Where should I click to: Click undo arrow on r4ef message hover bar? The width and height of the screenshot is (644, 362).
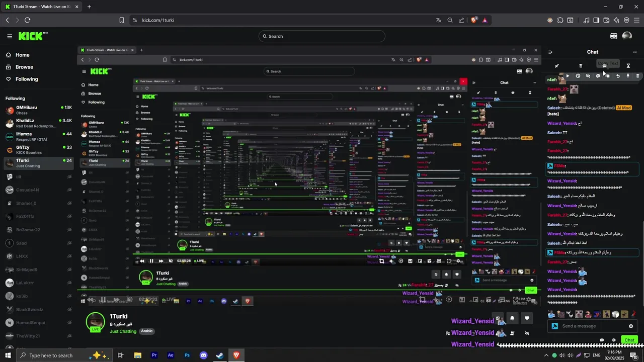[x=618, y=76]
